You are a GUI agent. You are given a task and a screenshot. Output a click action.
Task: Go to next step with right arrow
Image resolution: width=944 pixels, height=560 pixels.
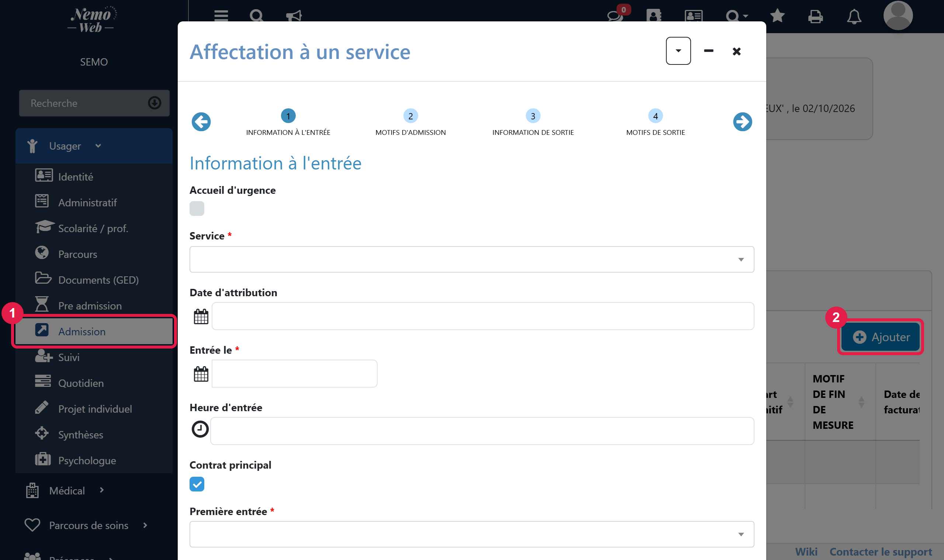coord(742,122)
